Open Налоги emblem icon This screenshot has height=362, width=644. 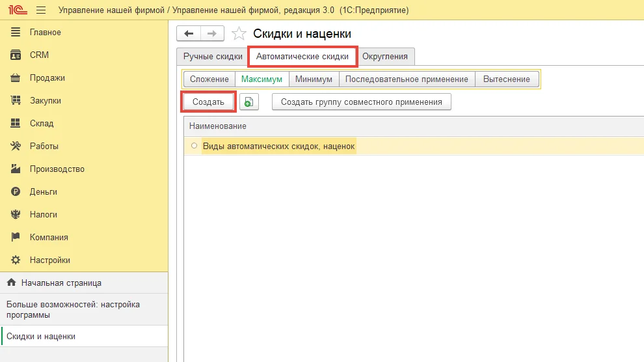pyautogui.click(x=16, y=214)
